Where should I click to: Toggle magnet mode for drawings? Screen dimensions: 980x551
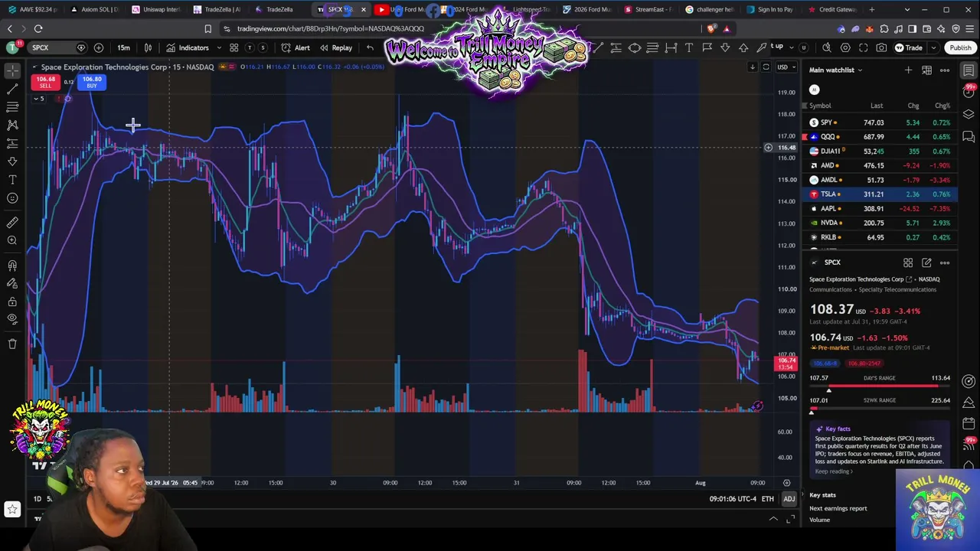(x=12, y=266)
